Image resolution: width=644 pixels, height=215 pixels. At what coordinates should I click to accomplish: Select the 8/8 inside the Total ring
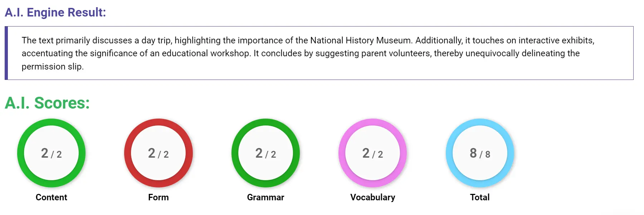pos(479,153)
